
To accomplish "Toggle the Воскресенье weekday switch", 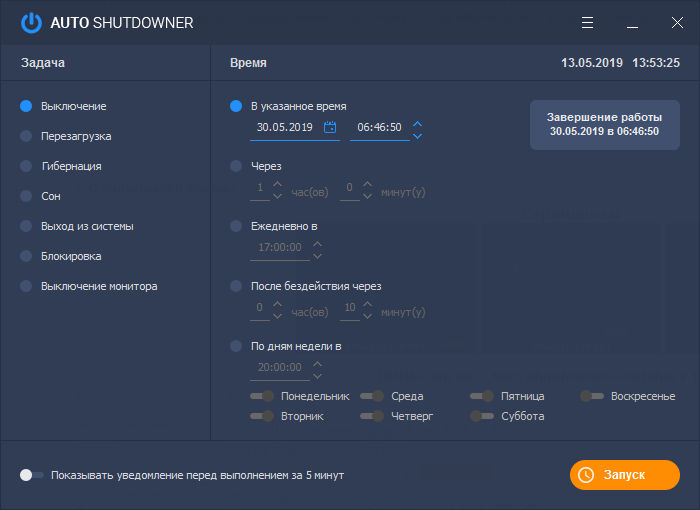I will (592, 396).
